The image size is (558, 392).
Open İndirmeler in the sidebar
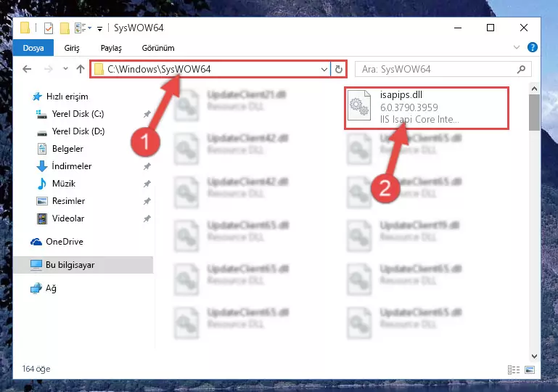(72, 166)
